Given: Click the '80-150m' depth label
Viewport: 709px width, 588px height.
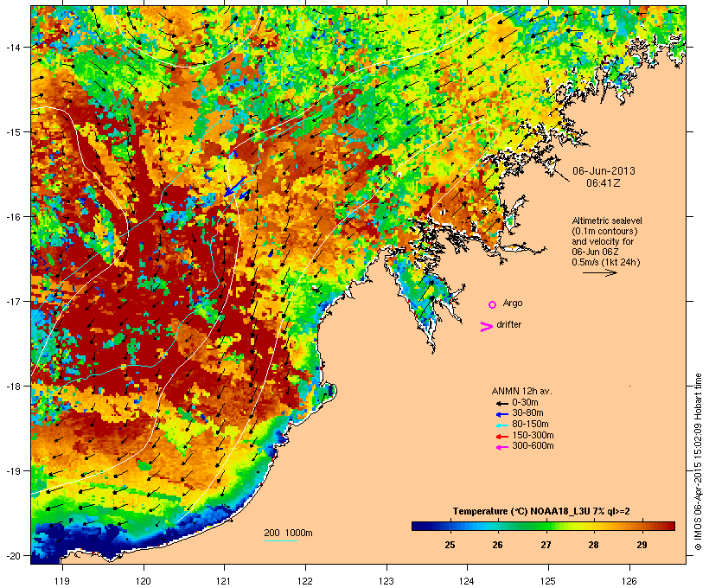Looking at the screenshot, I should tap(530, 425).
